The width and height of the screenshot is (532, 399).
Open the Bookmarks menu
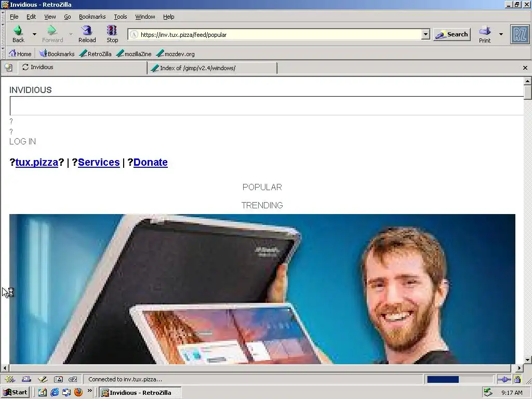92,17
